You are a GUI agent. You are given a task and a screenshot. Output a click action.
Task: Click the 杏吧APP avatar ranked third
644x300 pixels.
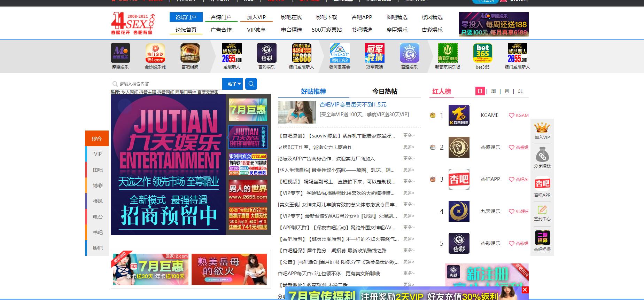tap(459, 179)
